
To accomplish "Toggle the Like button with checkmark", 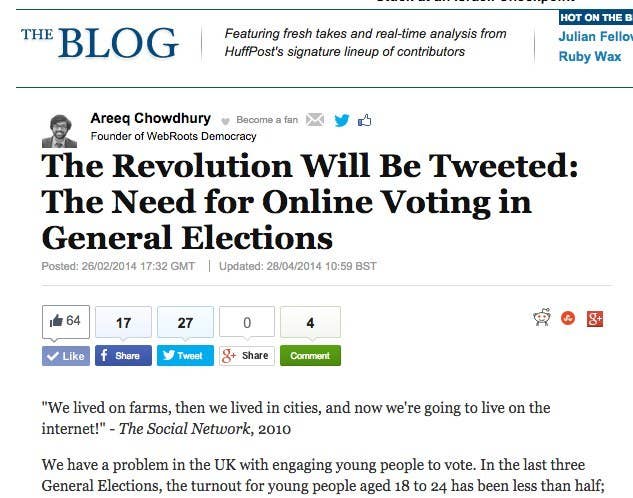I will pyautogui.click(x=66, y=356).
